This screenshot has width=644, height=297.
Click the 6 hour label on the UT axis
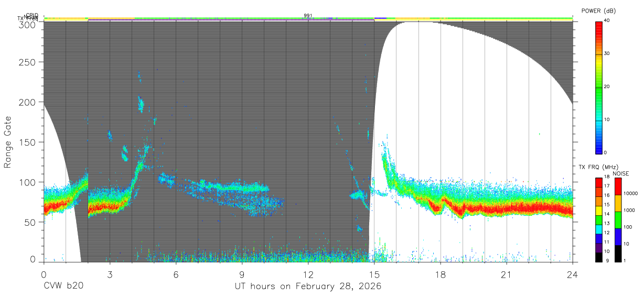point(176,274)
